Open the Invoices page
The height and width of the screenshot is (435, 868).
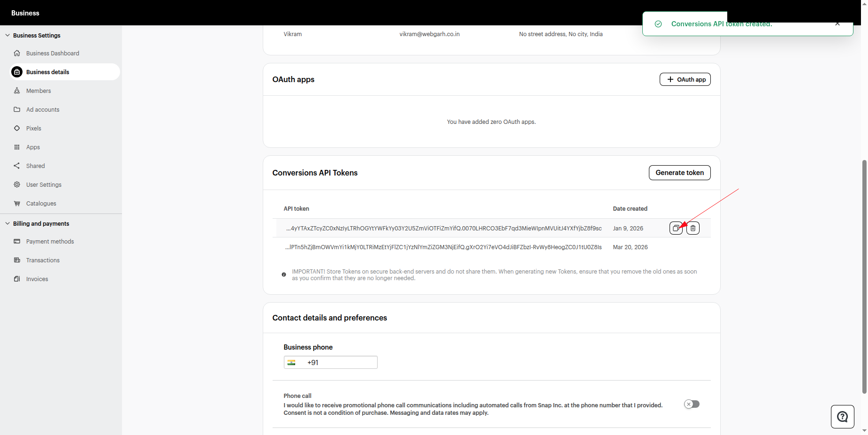[x=37, y=279]
